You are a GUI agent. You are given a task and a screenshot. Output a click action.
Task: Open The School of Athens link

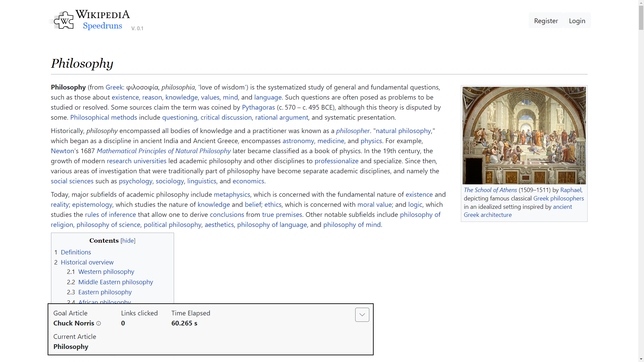pyautogui.click(x=490, y=190)
